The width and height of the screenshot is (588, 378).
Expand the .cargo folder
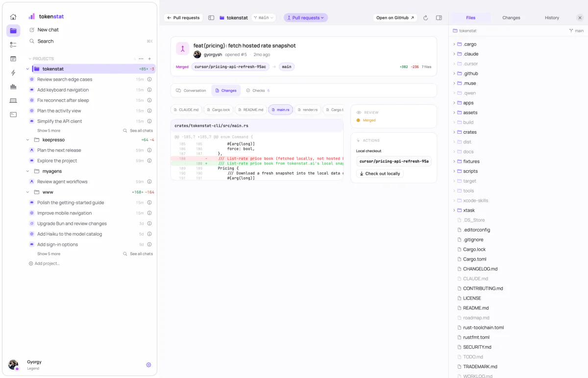[454, 44]
